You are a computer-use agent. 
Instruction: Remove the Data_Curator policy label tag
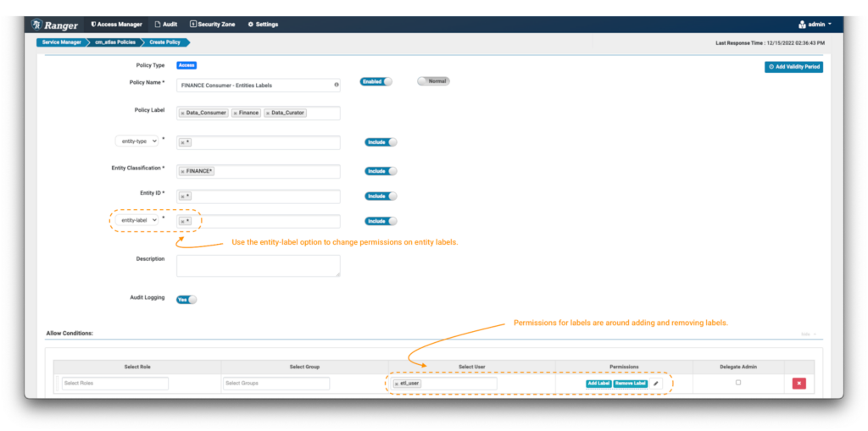[268, 113]
